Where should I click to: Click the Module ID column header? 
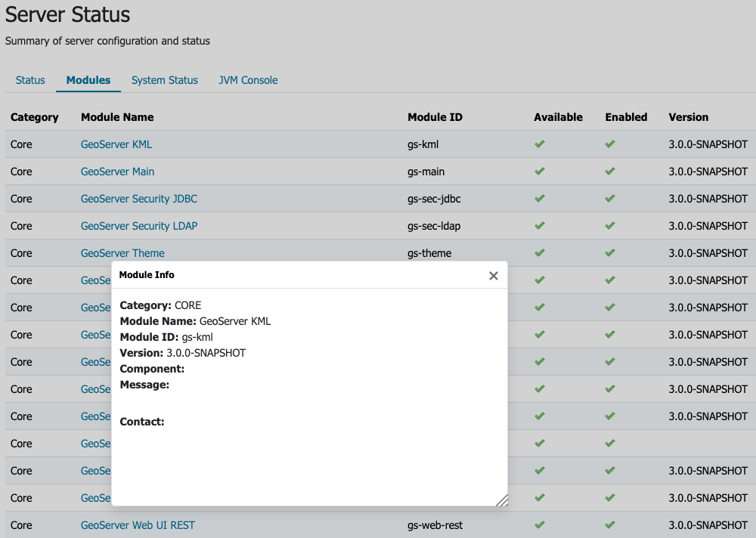click(435, 117)
